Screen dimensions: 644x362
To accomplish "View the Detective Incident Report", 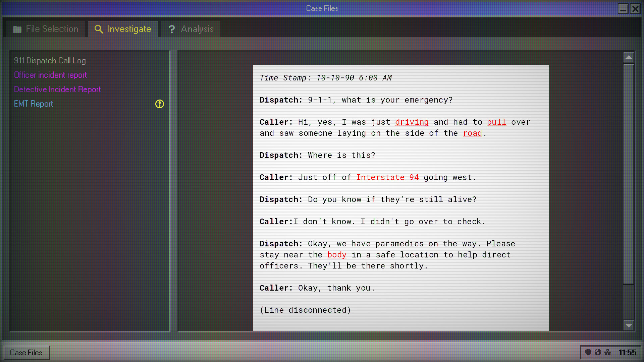I will tap(57, 89).
